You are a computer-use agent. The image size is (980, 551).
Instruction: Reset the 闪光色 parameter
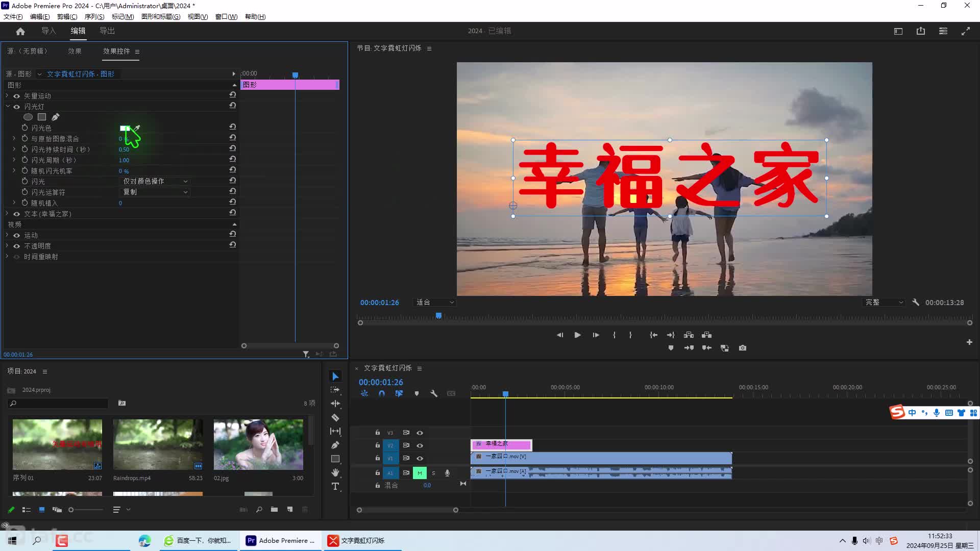pyautogui.click(x=232, y=127)
